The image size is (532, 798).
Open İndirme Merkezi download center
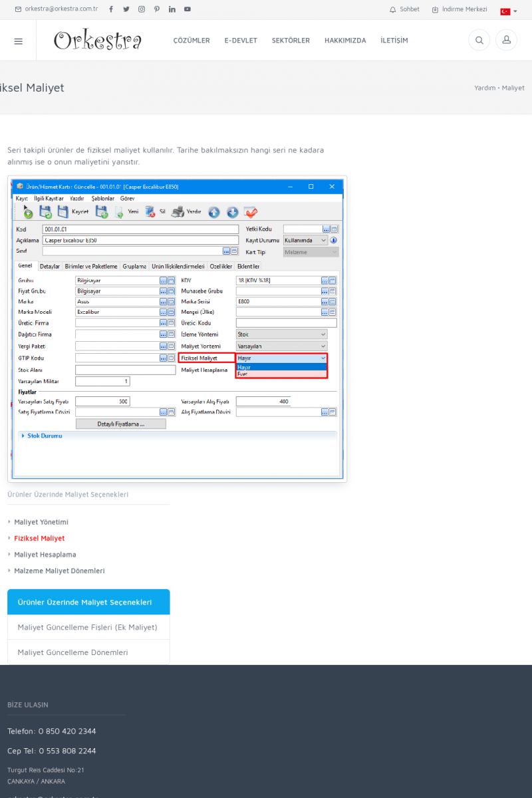pos(460,9)
